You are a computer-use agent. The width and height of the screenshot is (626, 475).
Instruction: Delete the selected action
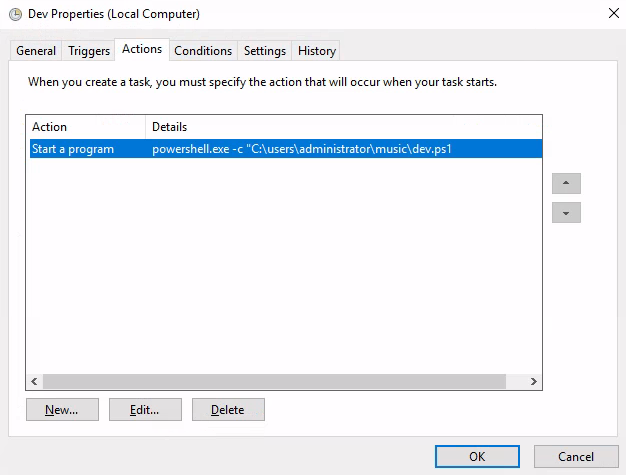tap(228, 410)
